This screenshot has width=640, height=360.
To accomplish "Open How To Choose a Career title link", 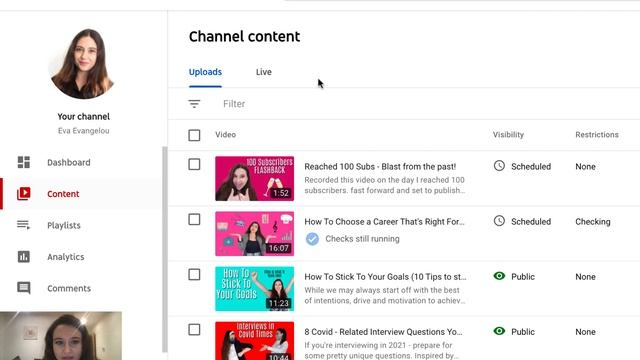I will [x=384, y=222].
